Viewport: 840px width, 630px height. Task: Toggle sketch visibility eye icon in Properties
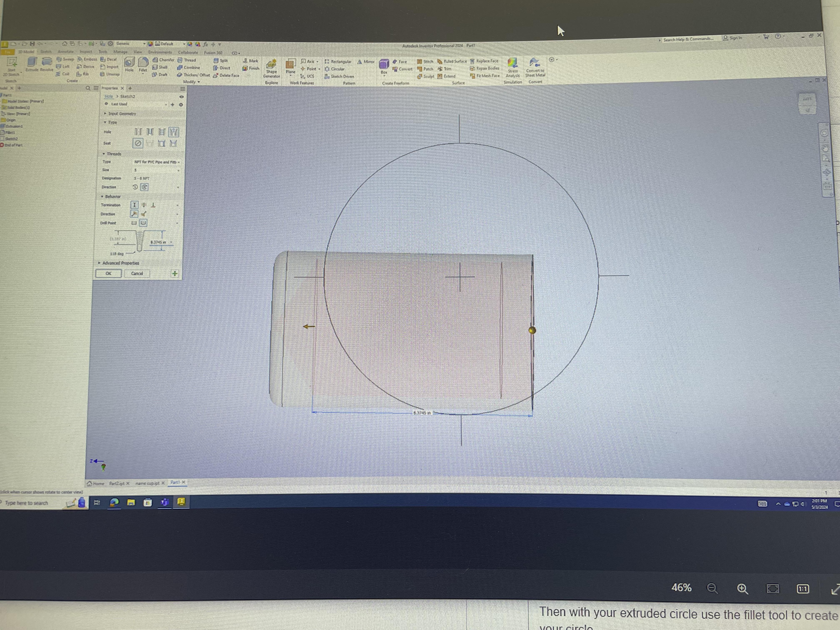click(181, 97)
